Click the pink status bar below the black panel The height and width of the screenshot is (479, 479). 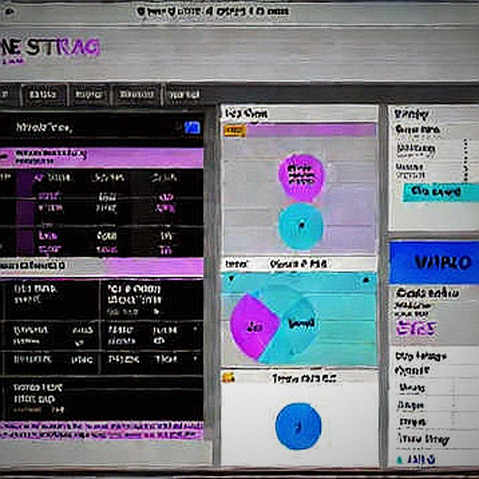[102, 430]
